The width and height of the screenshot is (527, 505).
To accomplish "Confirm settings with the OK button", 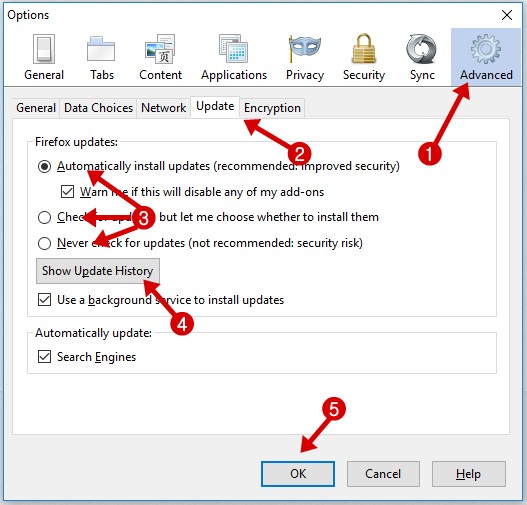I will (x=298, y=474).
